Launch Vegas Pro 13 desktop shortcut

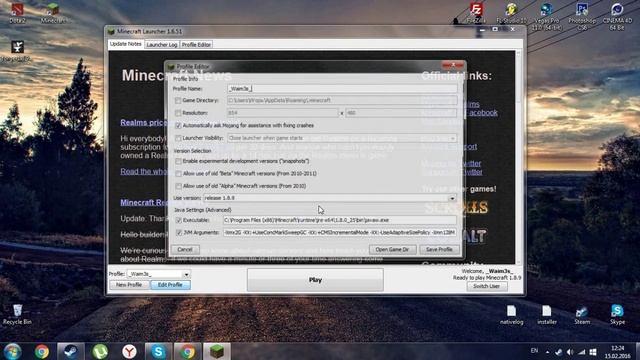[547, 16]
